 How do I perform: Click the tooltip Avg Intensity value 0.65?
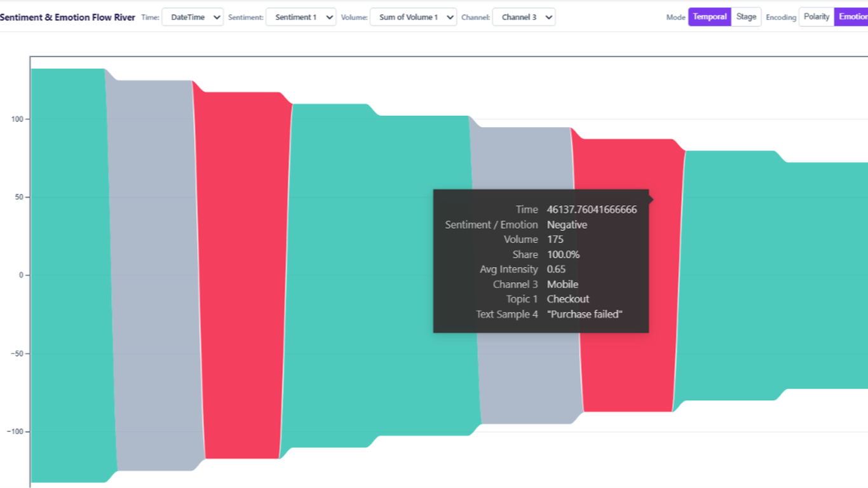pyautogui.click(x=556, y=269)
